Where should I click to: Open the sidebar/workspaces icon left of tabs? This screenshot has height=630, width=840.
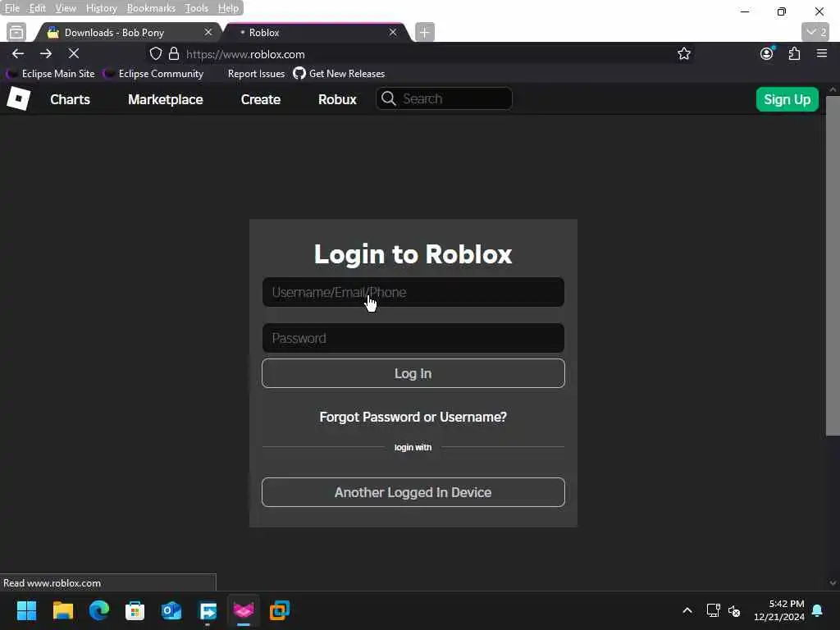[16, 32]
